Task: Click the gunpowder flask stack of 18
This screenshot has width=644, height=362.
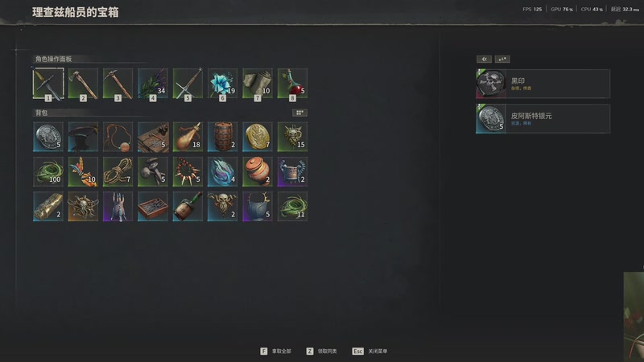Action: [188, 137]
